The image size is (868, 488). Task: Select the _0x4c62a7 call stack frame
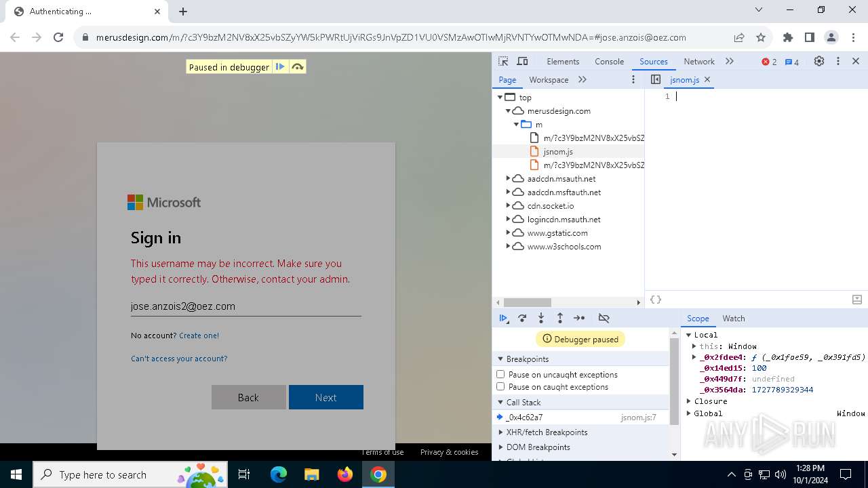pyautogui.click(x=580, y=417)
